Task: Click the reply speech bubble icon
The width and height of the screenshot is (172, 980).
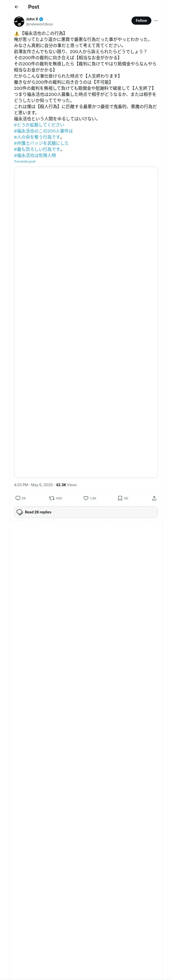Action: tap(18, 498)
